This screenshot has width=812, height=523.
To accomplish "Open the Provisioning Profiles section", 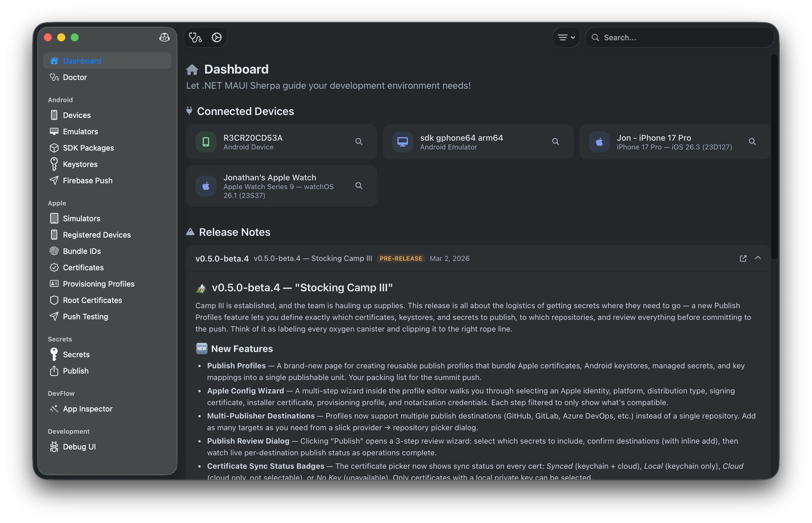I will (98, 284).
